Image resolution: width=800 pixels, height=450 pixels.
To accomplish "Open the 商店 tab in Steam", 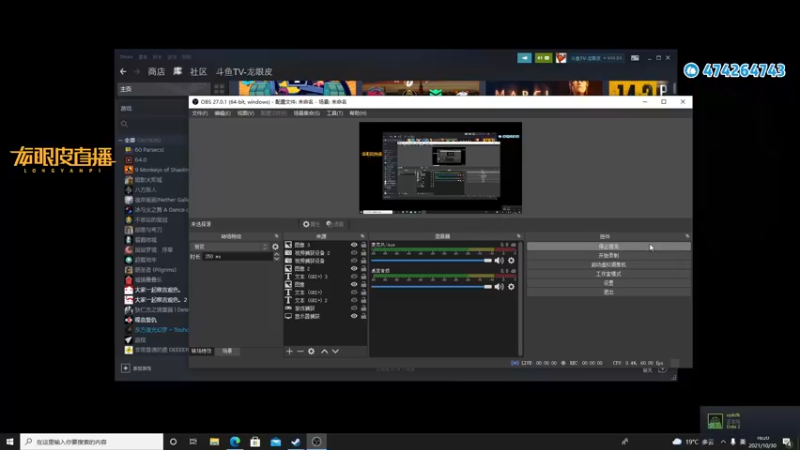I will click(x=156, y=71).
